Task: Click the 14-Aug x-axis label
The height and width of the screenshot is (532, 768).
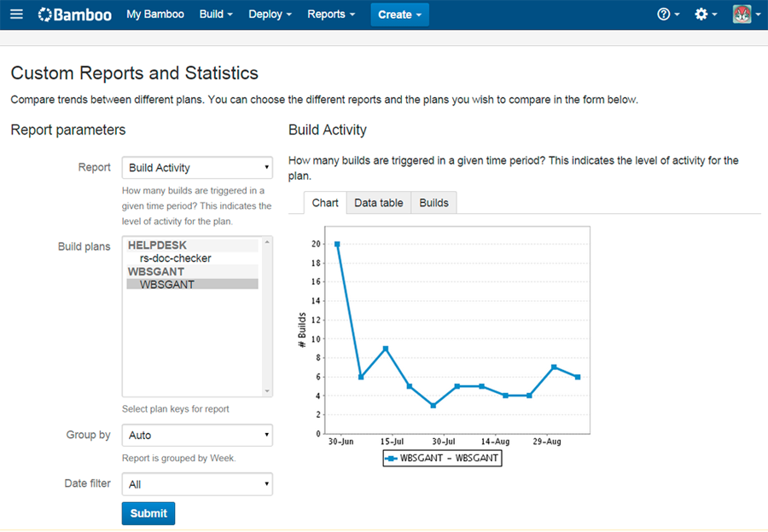Action: pos(495,442)
